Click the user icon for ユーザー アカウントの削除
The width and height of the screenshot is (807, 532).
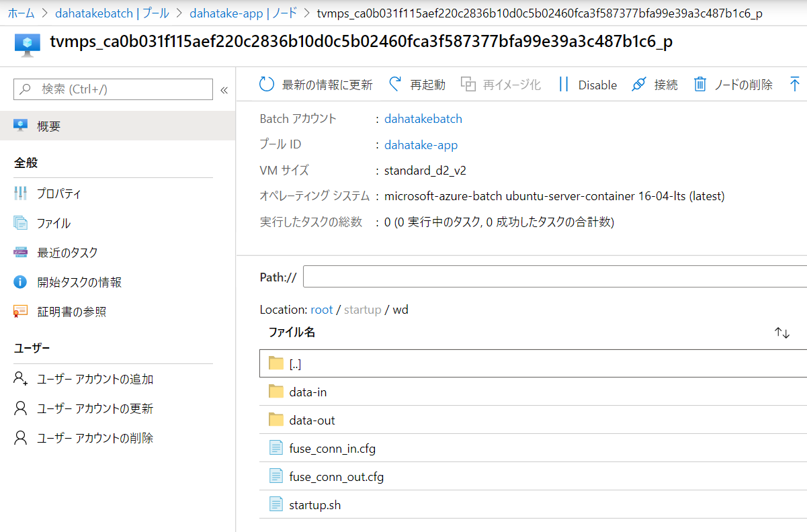pos(21,438)
